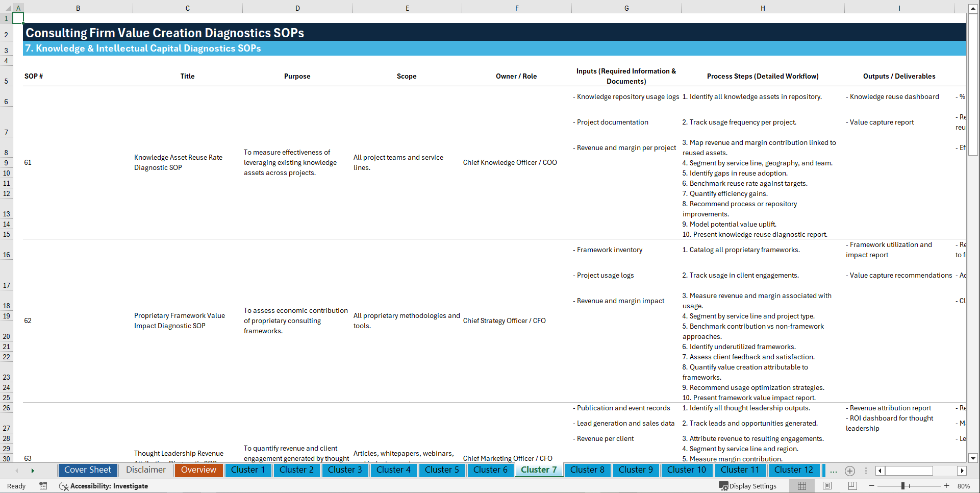The image size is (980, 493).
Task: Open Page Layout view
Action: pyautogui.click(x=827, y=486)
